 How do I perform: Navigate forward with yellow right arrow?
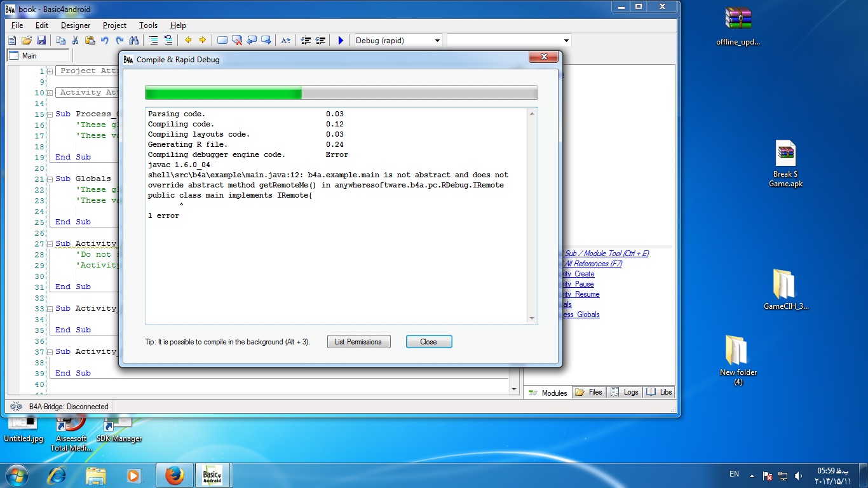[203, 40]
